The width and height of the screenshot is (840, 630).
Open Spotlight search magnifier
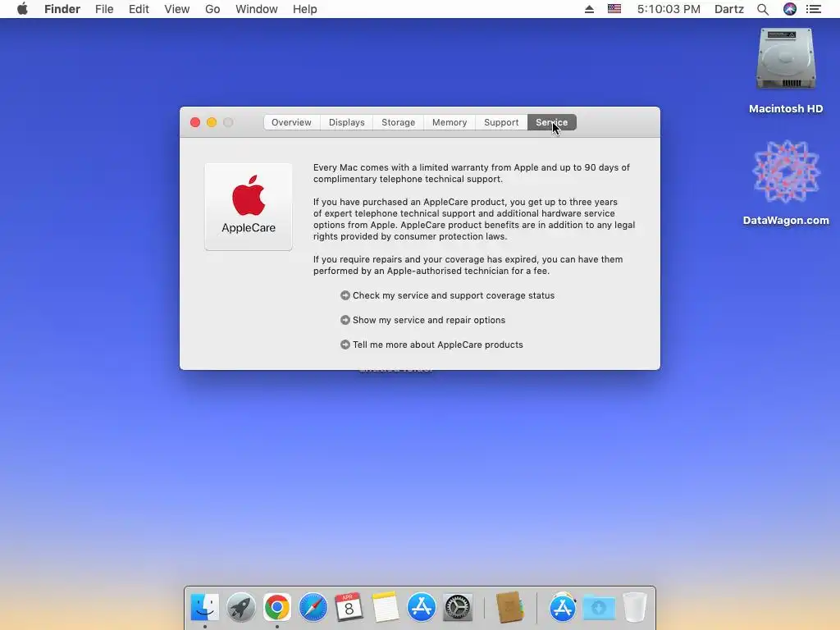pos(763,9)
